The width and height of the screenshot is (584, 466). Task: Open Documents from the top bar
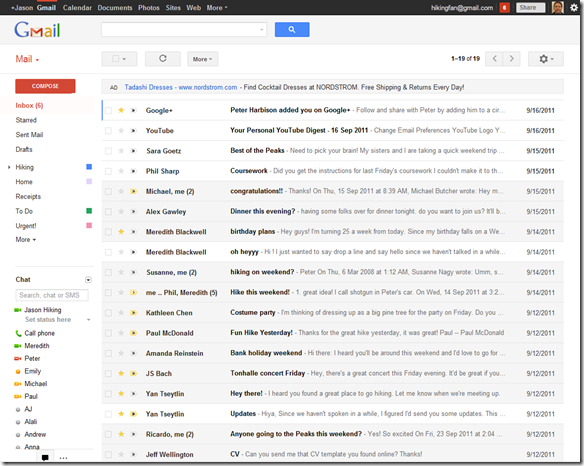point(115,7)
